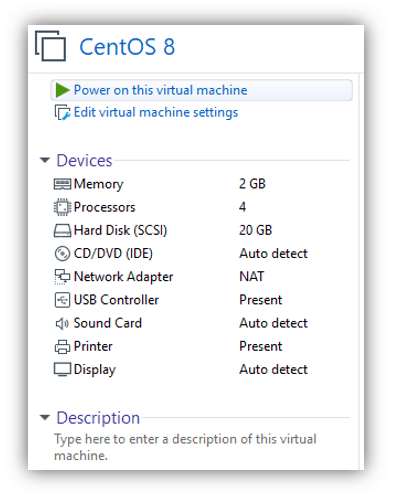
Task: Click the CentOS 8 virtual machine icon
Action: pos(51,46)
